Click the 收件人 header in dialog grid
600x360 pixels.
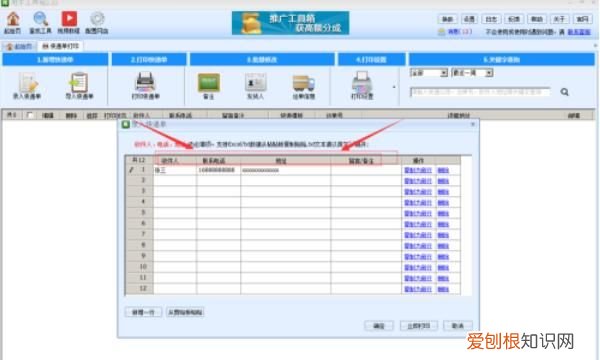tap(175, 161)
